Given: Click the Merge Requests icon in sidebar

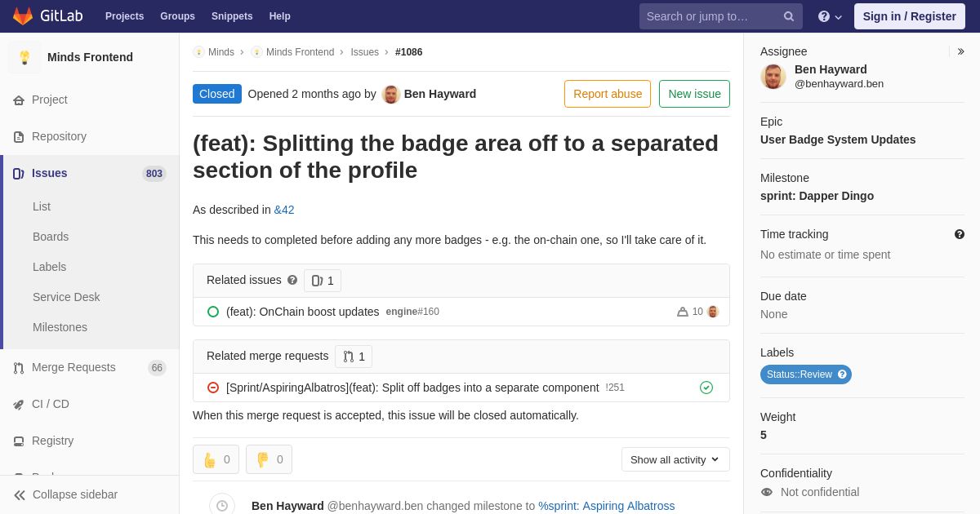Looking at the screenshot, I should pos(19,368).
